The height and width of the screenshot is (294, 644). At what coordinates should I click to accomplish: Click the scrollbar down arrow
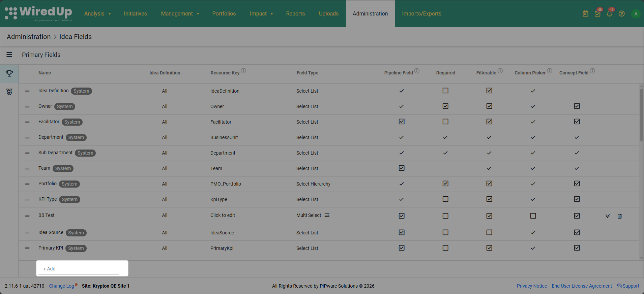click(641, 258)
